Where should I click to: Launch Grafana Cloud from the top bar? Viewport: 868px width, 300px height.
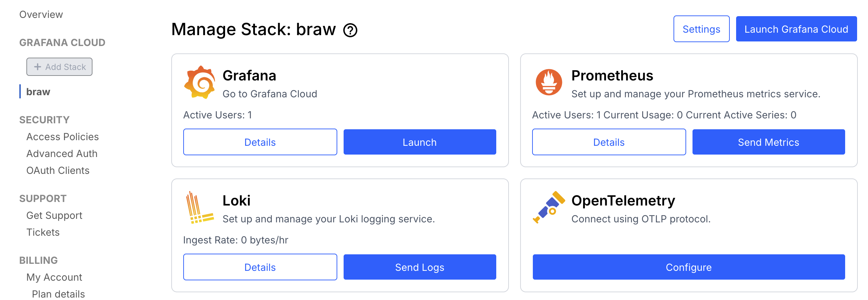(x=796, y=29)
